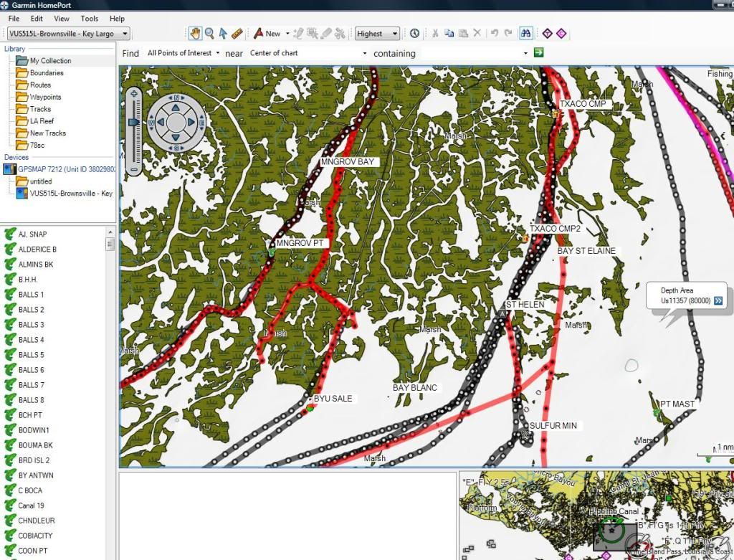Screen dimensions: 734x560
Task: Select My Collection in Library
Action: coord(51,60)
